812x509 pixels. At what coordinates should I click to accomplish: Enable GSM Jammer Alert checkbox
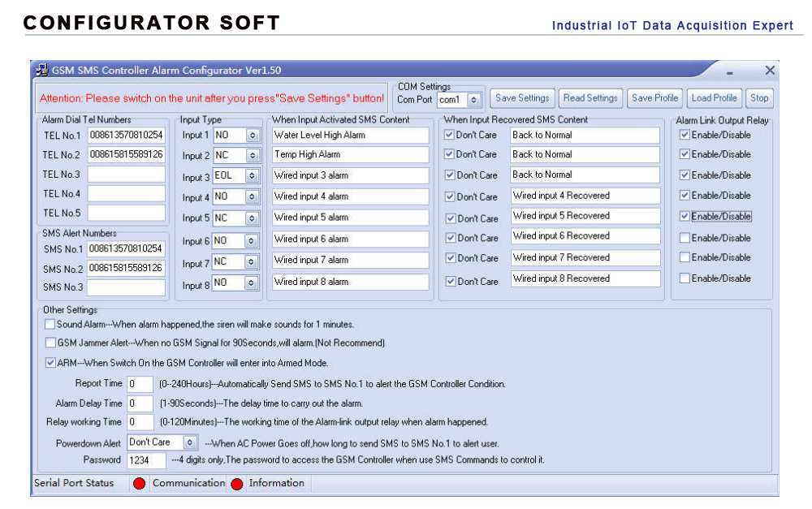pyautogui.click(x=50, y=343)
